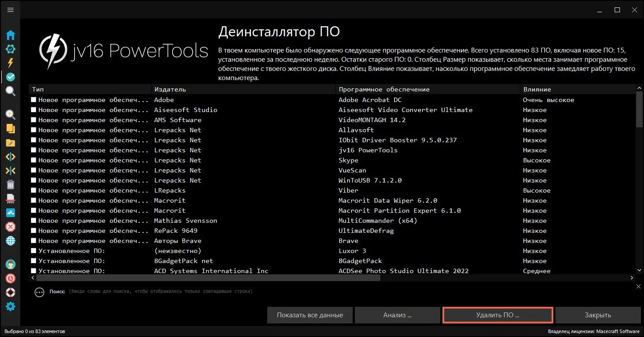This screenshot has width=644, height=337.
Task: Click the Среднее impact value
Action: coord(537,271)
